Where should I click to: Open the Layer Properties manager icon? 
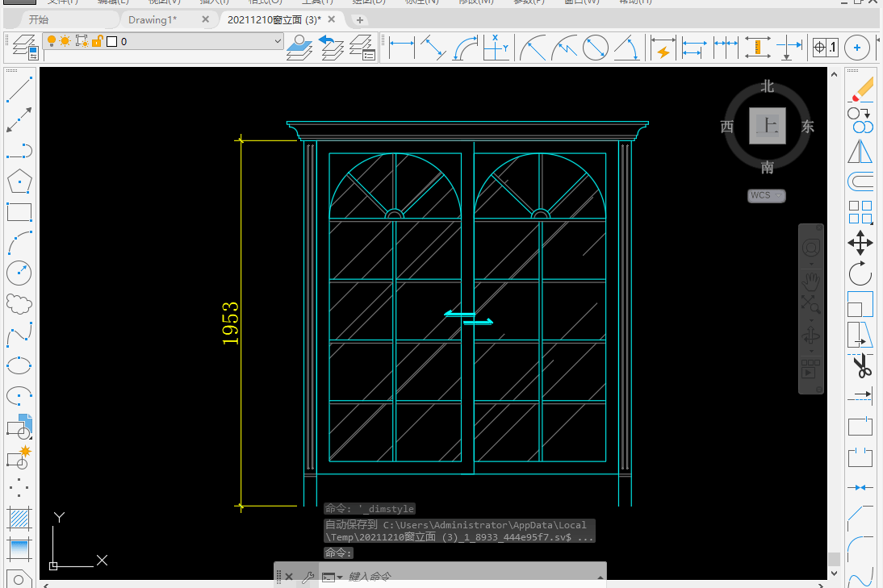point(26,48)
